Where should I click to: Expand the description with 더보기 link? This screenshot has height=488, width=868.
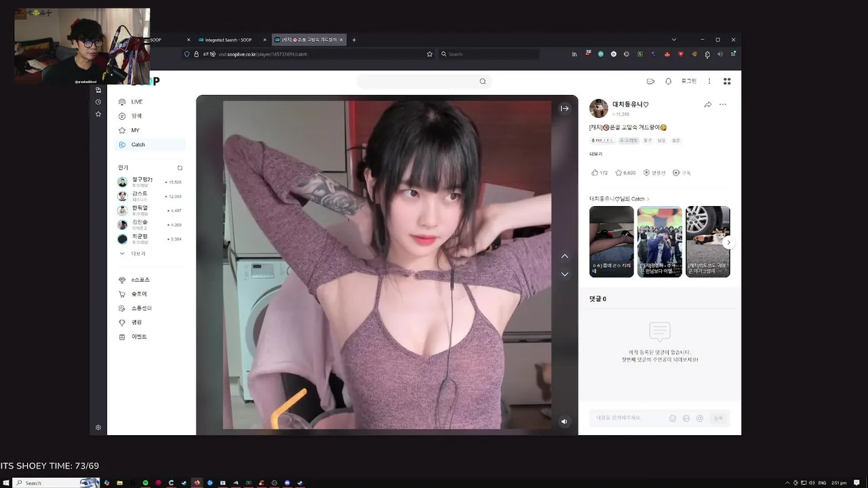point(596,155)
